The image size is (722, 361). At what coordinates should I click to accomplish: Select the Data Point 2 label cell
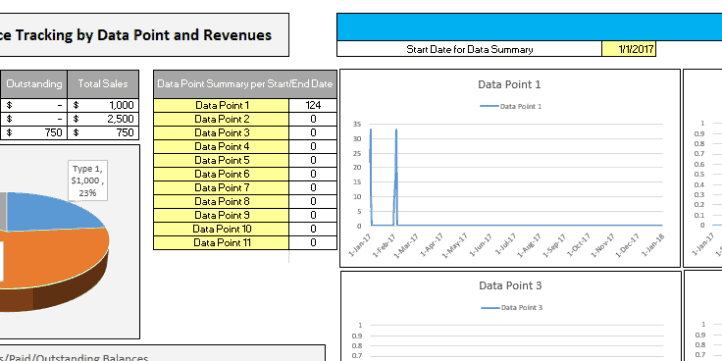[221, 119]
